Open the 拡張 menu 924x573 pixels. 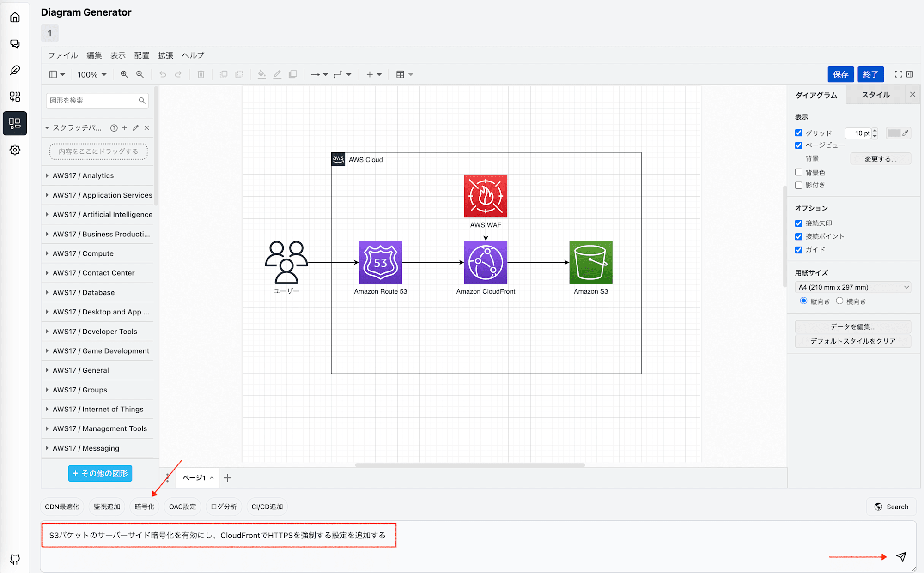tap(166, 55)
